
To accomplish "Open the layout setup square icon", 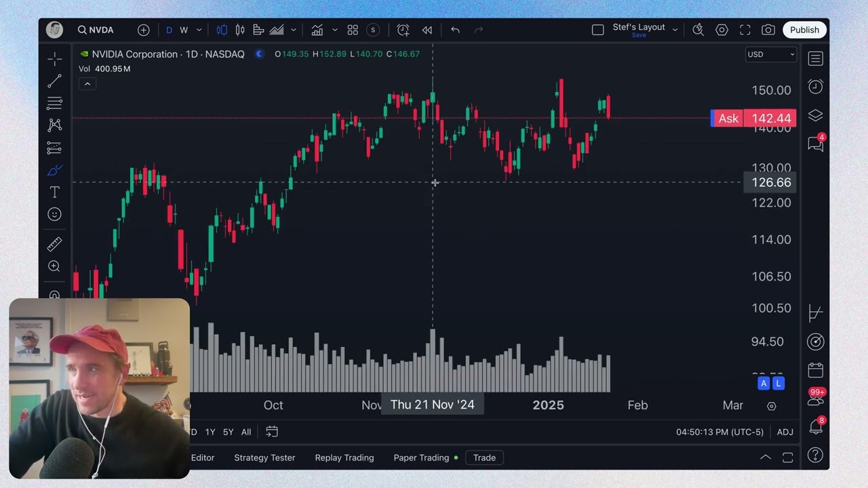I will pyautogui.click(x=597, y=30).
